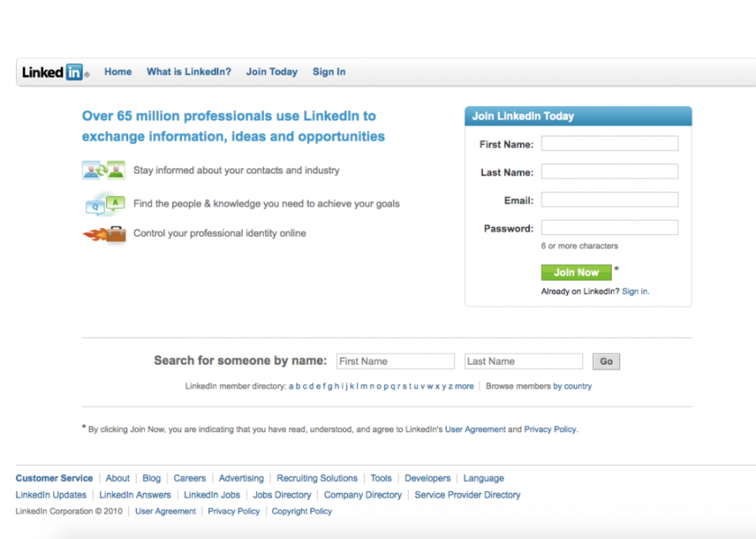Open the 'more' member directory link
The height and width of the screenshot is (539, 756).
464,386
